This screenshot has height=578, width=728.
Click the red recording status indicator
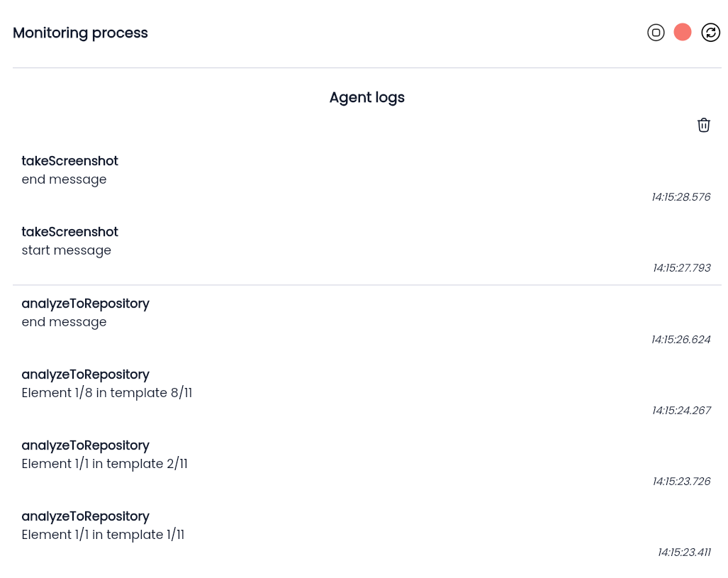coord(683,33)
